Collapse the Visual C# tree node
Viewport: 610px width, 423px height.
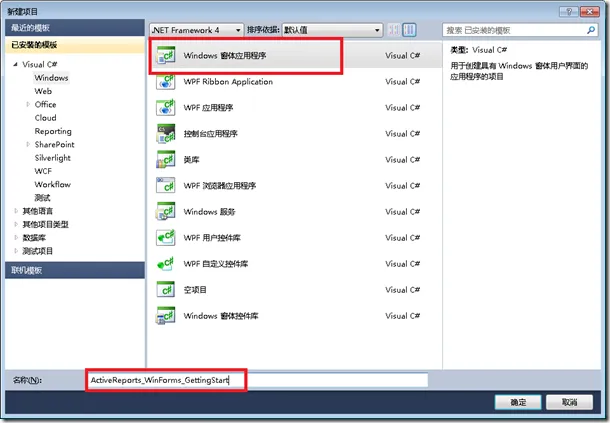point(16,64)
